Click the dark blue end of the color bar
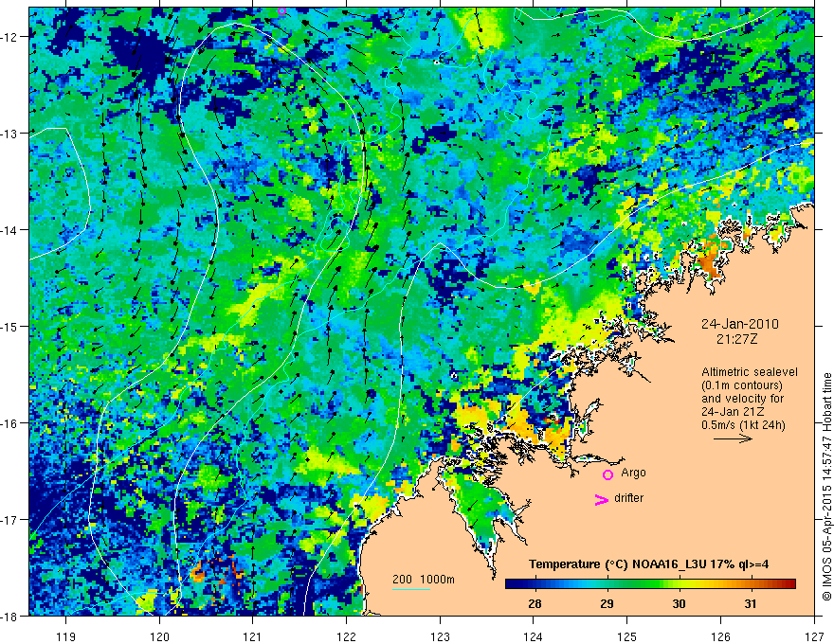This screenshot has width=834, height=644. click(512, 584)
